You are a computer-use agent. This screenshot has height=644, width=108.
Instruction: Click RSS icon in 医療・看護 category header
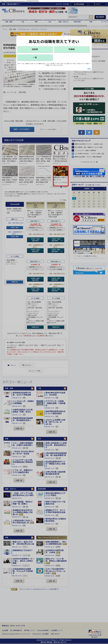pos(32,388)
